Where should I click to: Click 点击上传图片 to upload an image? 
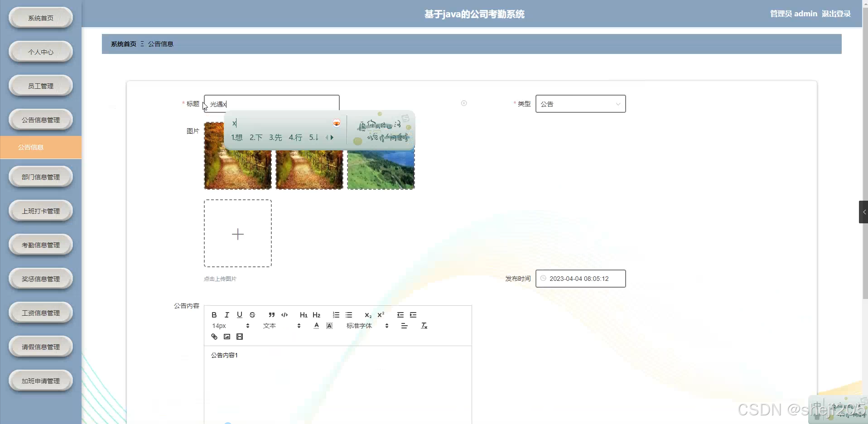[220, 279]
